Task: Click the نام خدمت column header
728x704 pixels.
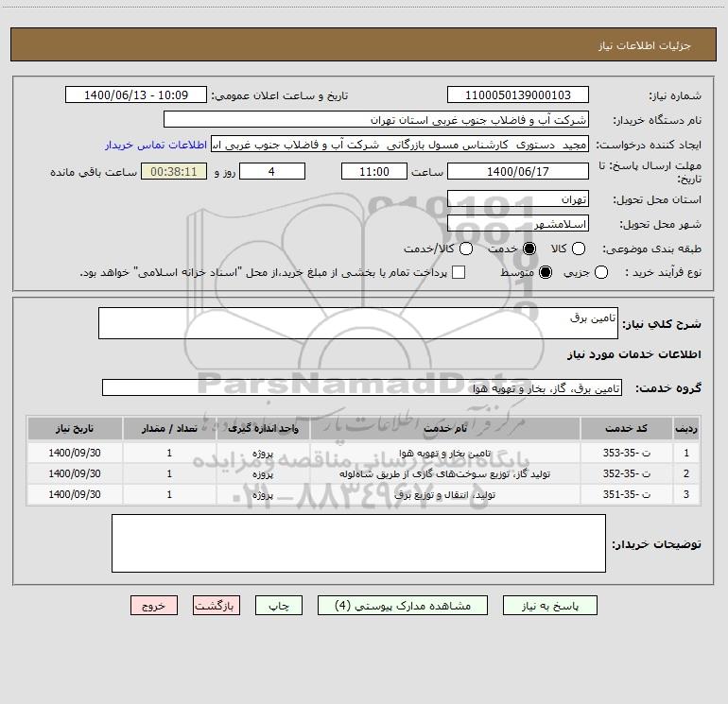Action: pyautogui.click(x=444, y=428)
